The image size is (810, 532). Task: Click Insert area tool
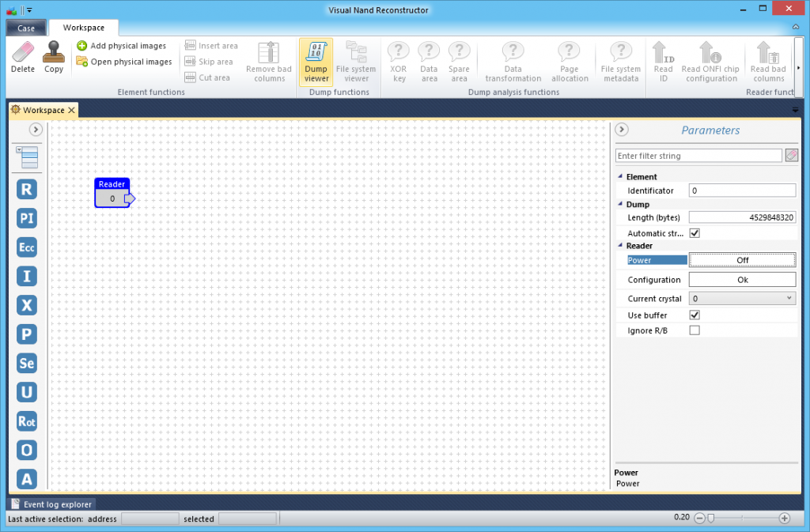coord(211,45)
